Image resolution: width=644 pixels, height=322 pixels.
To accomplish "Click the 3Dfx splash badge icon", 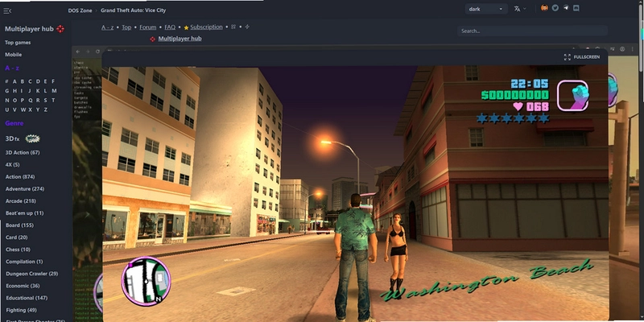I will click(x=32, y=138).
